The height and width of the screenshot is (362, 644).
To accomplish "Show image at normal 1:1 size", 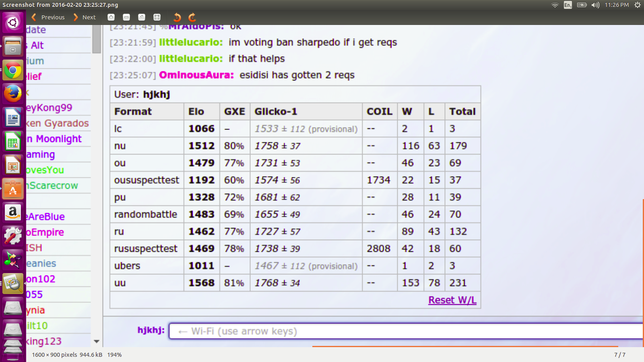I will click(142, 17).
